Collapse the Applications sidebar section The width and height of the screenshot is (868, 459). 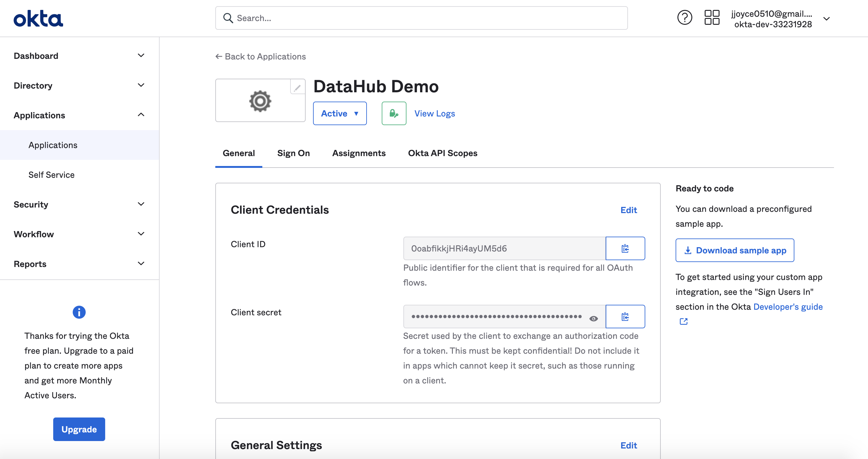141,115
